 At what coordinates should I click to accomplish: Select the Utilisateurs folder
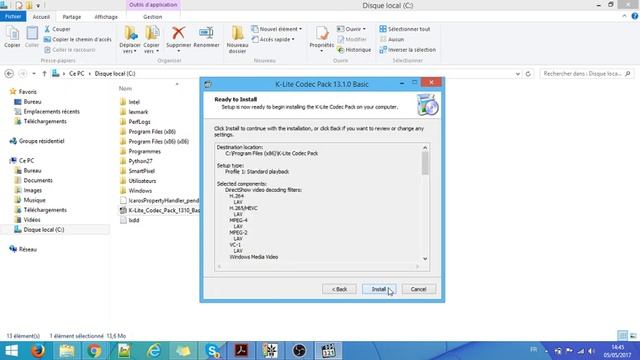pos(142,181)
